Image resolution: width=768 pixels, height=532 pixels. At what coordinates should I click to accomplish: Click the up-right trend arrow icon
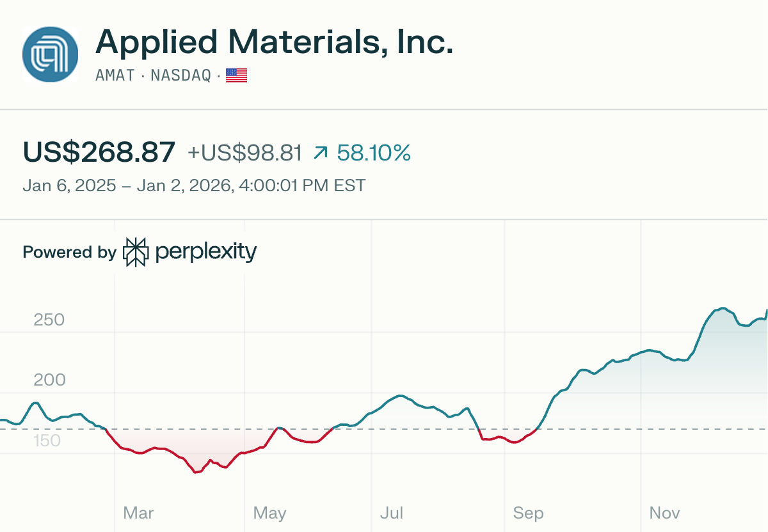click(x=321, y=153)
